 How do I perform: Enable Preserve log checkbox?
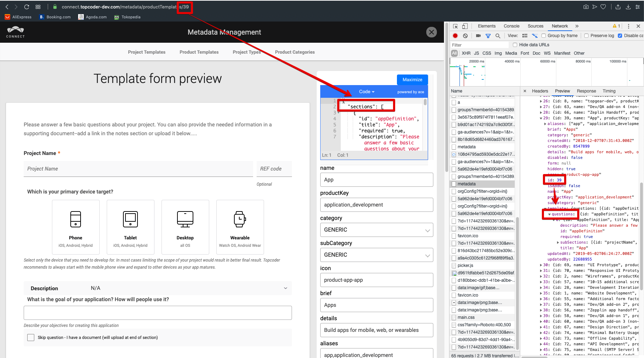pos(586,36)
